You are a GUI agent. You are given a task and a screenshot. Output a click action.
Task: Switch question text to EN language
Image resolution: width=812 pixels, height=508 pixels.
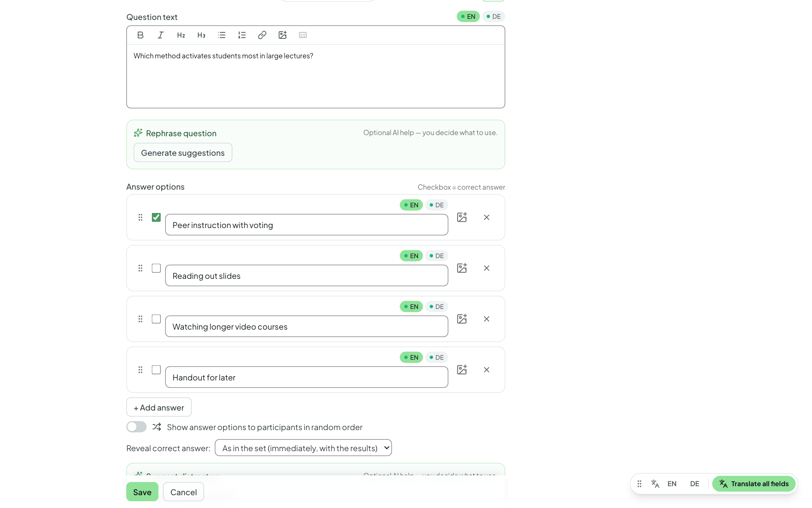click(x=468, y=17)
